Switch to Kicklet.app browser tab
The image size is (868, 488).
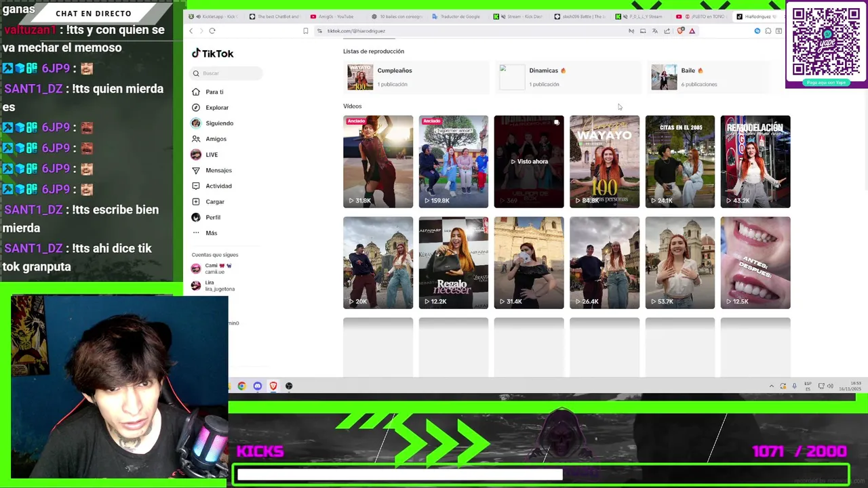tap(213, 16)
